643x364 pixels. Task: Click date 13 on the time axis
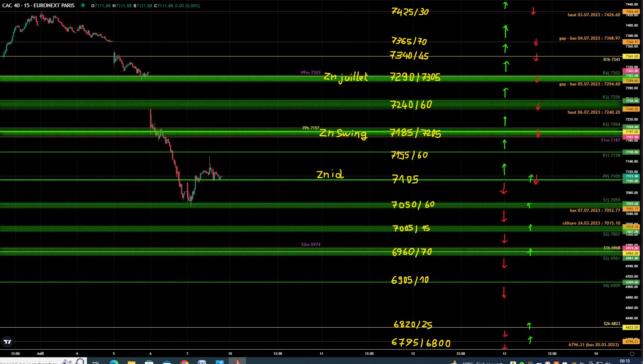504,354
